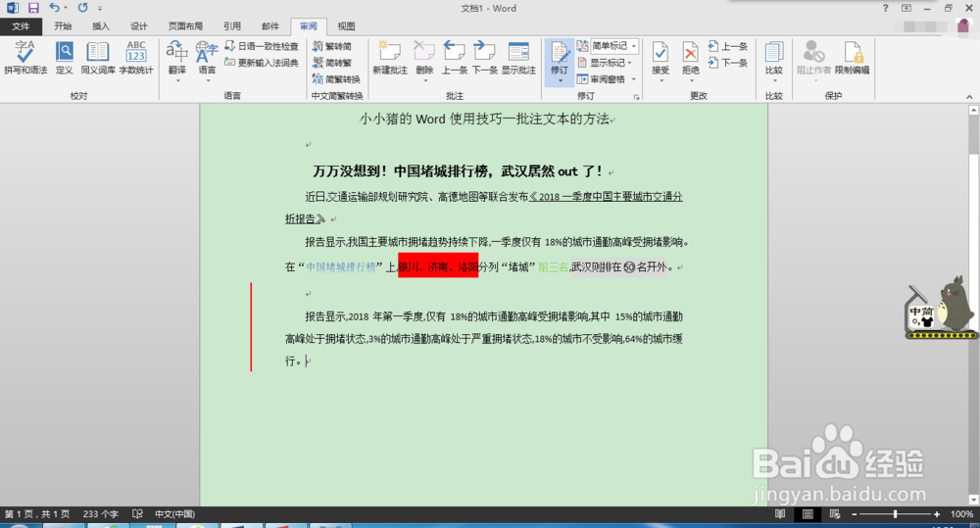This screenshot has height=528, width=980.
Task: Next change (下一条) in 更改 group
Action: pos(728,63)
